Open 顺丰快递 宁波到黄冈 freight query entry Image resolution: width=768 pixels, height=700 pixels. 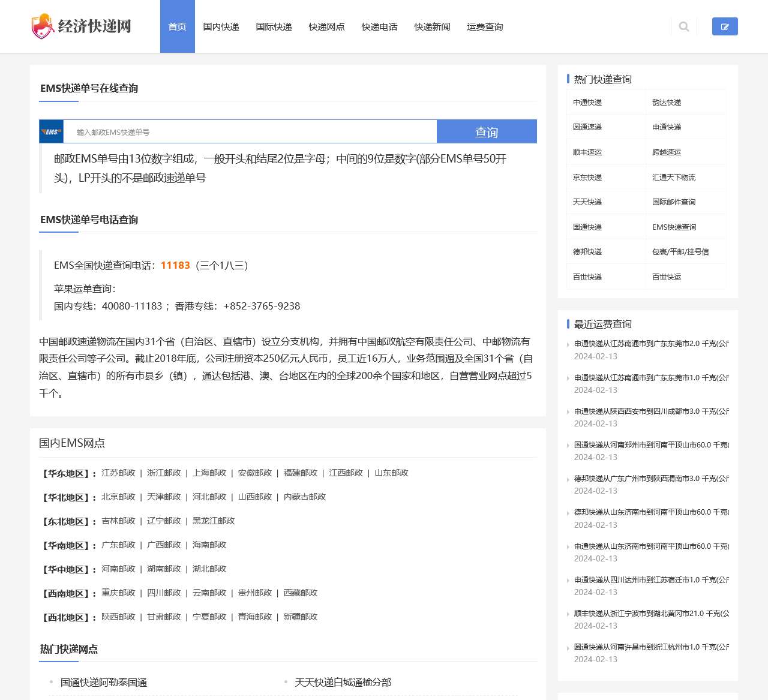pyautogui.click(x=651, y=614)
